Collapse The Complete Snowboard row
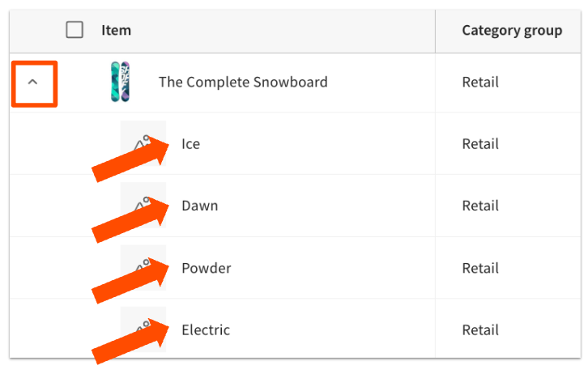This screenshot has width=588, height=374. click(x=33, y=83)
